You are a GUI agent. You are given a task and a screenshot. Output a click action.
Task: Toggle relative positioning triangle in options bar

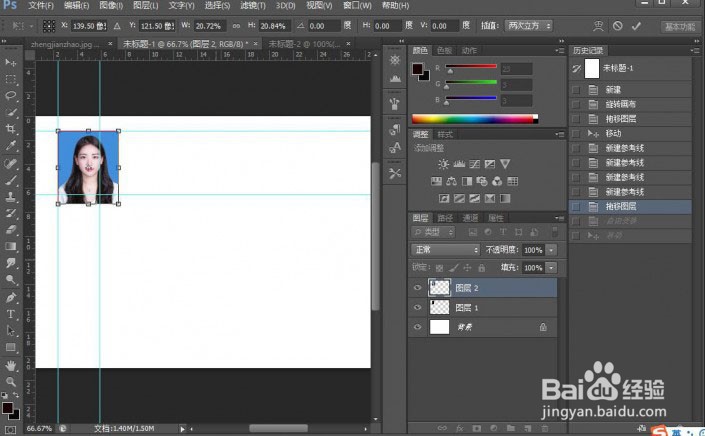pos(117,26)
